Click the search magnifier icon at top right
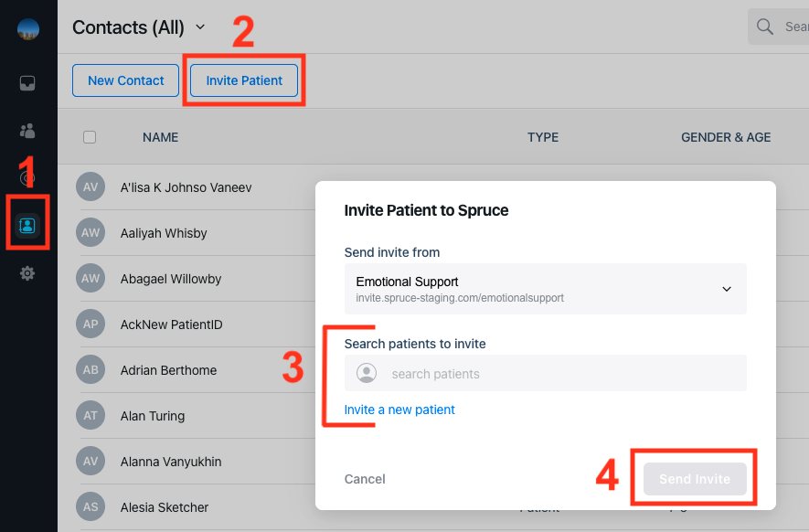This screenshot has height=532, width=809. [765, 27]
